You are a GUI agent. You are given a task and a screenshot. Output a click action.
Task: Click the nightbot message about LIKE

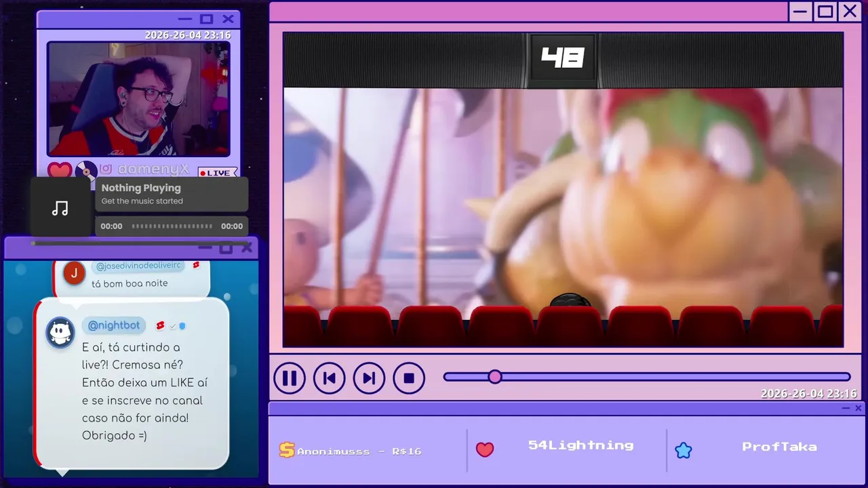pos(144,391)
